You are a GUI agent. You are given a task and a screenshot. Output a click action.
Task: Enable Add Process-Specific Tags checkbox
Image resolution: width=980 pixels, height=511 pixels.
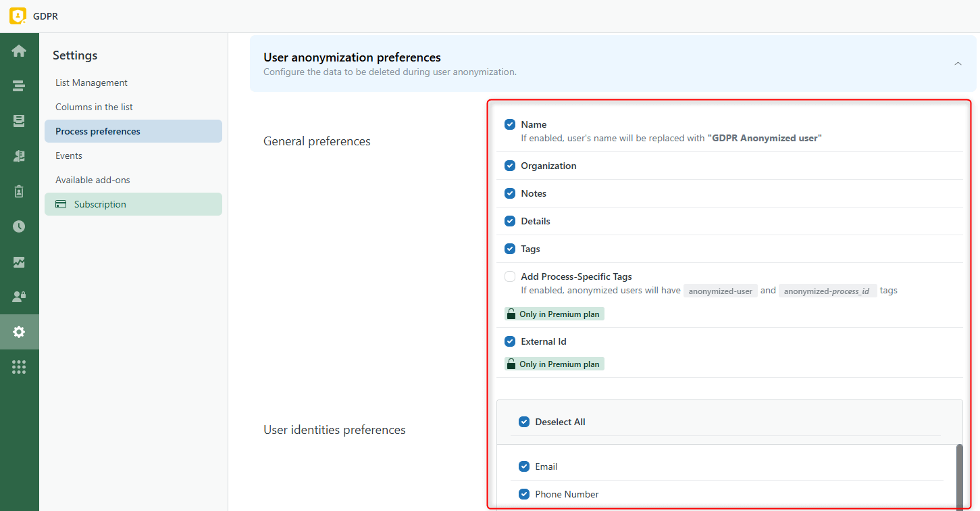pos(510,276)
